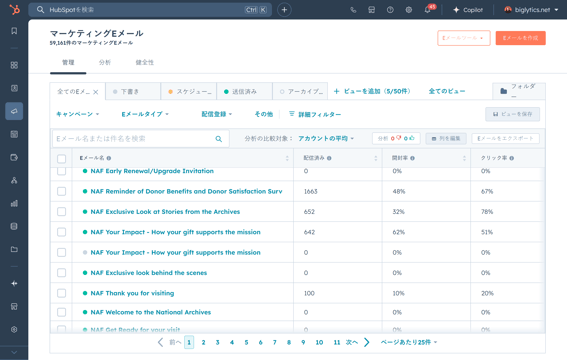Click the ビューを保存 button
The height and width of the screenshot is (360, 567).
click(x=512, y=114)
